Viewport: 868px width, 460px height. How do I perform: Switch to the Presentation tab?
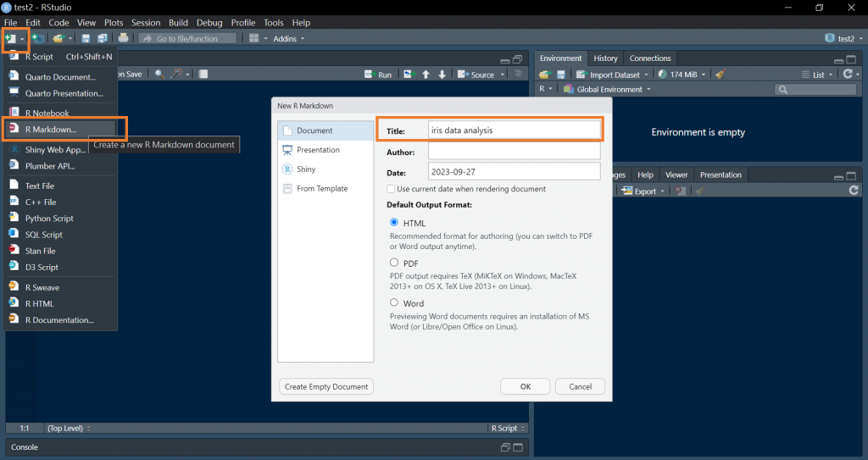pos(721,175)
